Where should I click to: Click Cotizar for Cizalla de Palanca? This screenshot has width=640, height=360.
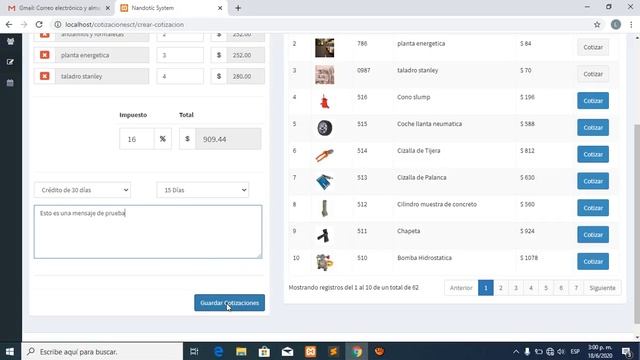[593, 181]
